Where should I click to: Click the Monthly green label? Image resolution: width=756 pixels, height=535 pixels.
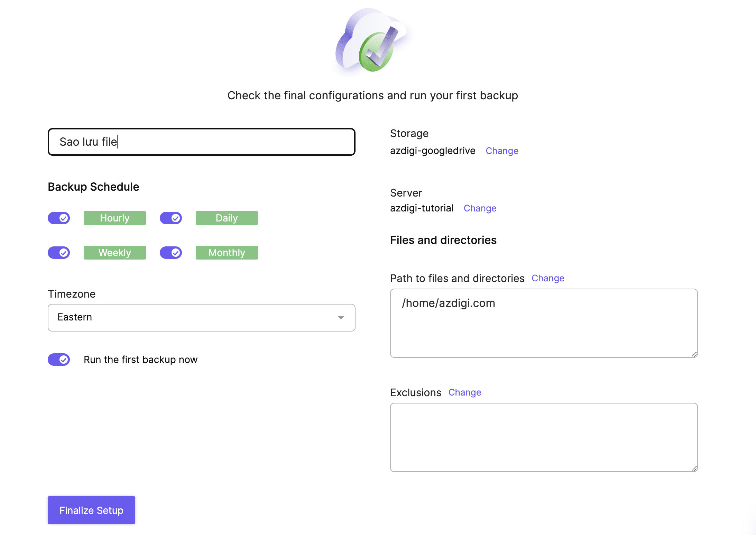click(x=227, y=253)
